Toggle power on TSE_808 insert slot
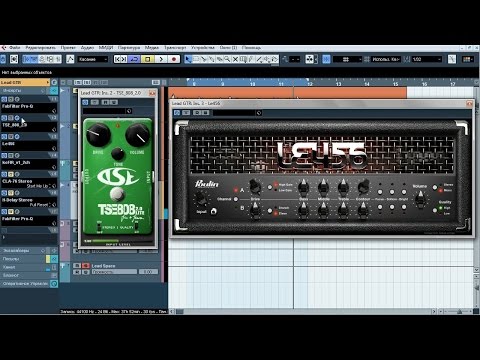This screenshot has width=480, height=360. tap(4, 118)
